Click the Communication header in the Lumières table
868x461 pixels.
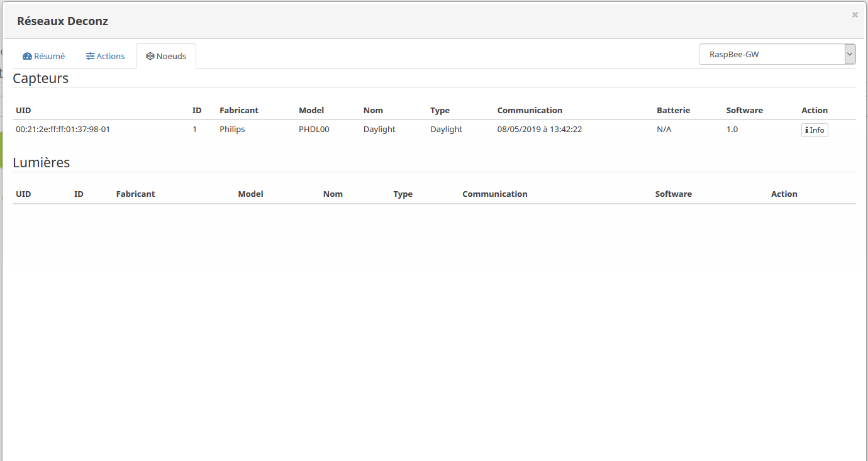coord(495,194)
